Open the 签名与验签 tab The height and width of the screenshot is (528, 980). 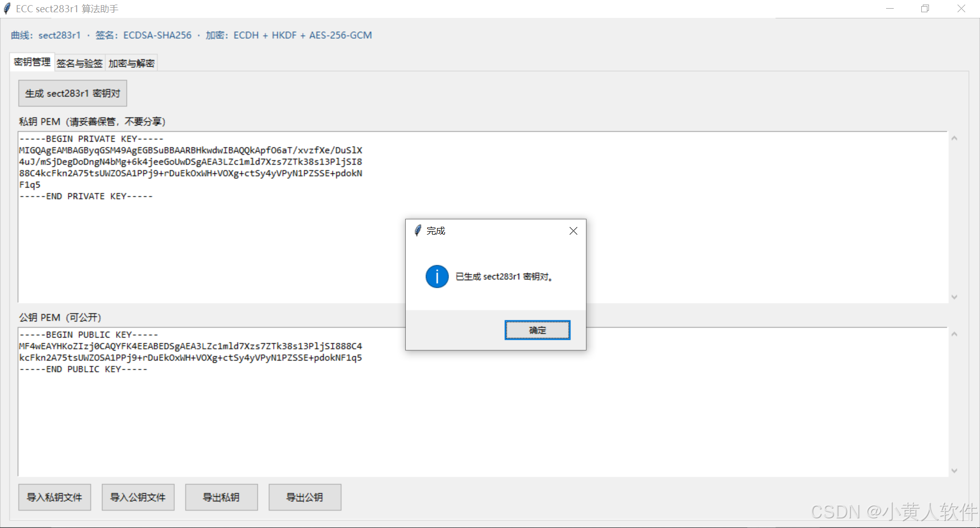80,63
